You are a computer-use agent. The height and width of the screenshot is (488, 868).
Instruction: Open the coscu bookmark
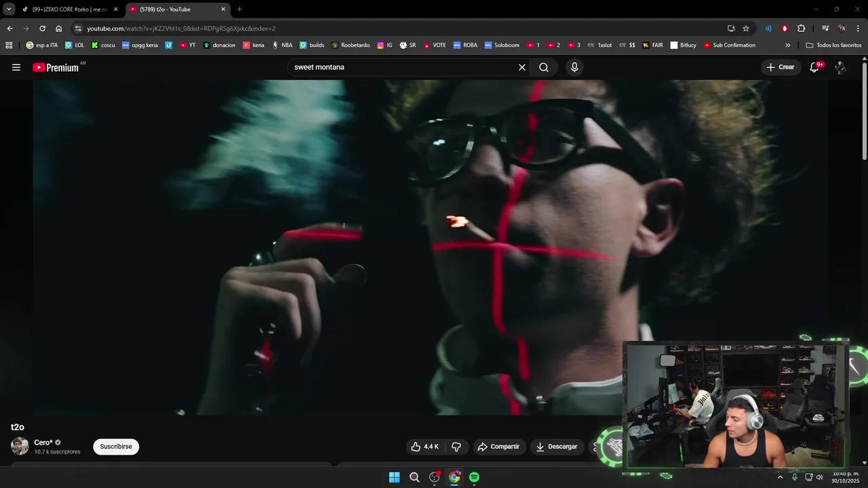(x=103, y=45)
